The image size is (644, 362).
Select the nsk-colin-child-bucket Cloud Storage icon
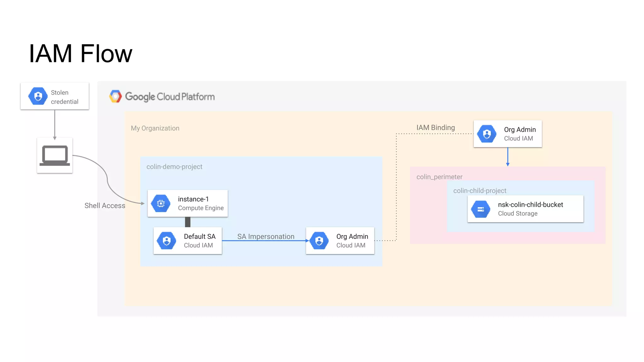pos(481,209)
